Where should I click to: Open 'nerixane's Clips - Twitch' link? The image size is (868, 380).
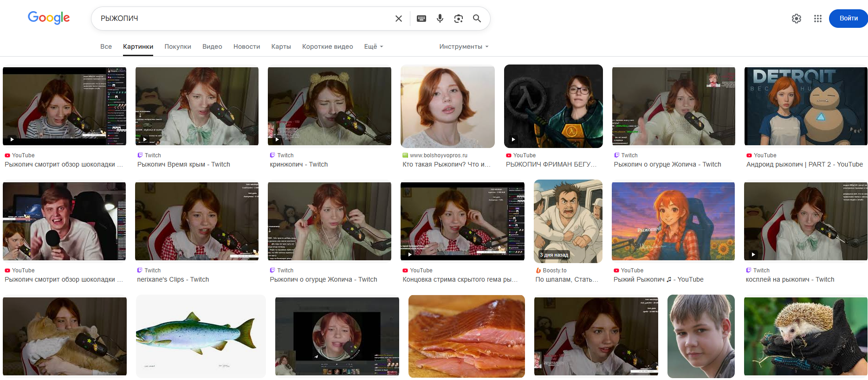(173, 279)
